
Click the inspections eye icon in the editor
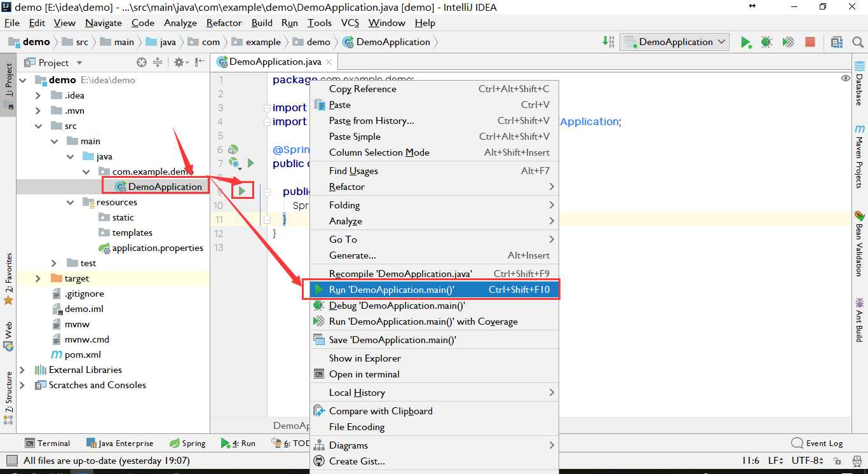pyautogui.click(x=845, y=78)
